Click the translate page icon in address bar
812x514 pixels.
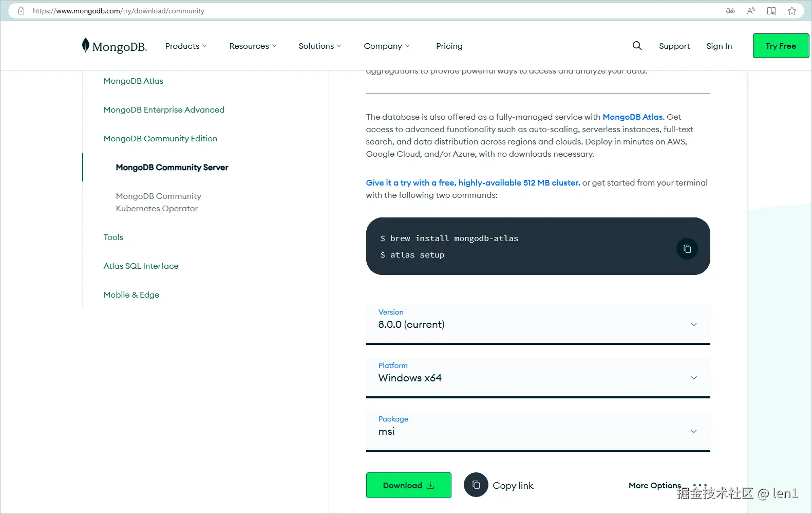(x=730, y=11)
